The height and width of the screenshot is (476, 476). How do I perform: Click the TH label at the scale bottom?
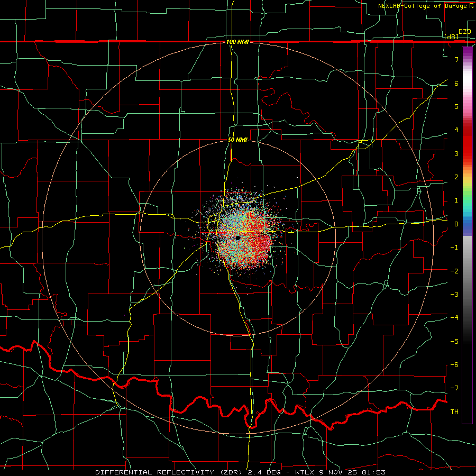(x=454, y=411)
